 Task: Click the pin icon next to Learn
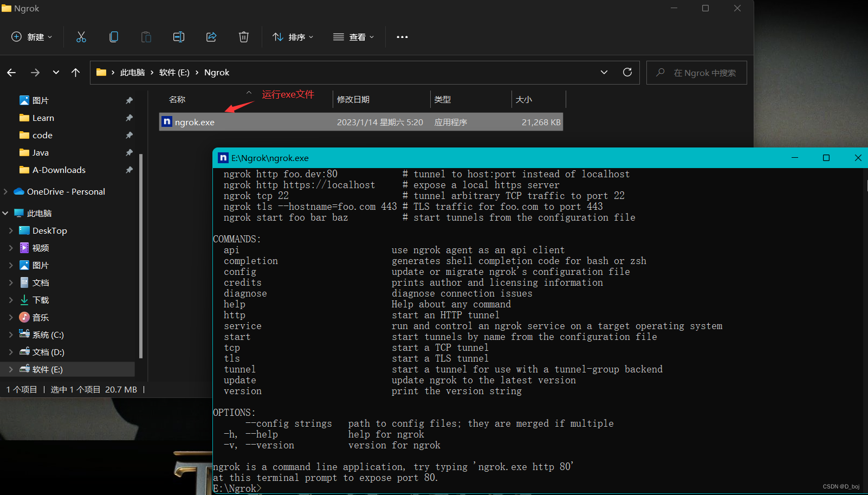coord(129,118)
